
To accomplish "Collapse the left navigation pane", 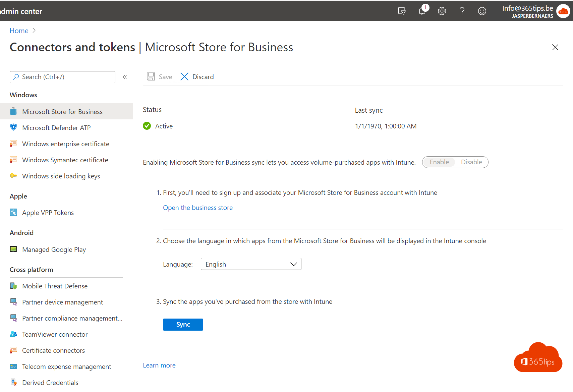I will click(125, 77).
